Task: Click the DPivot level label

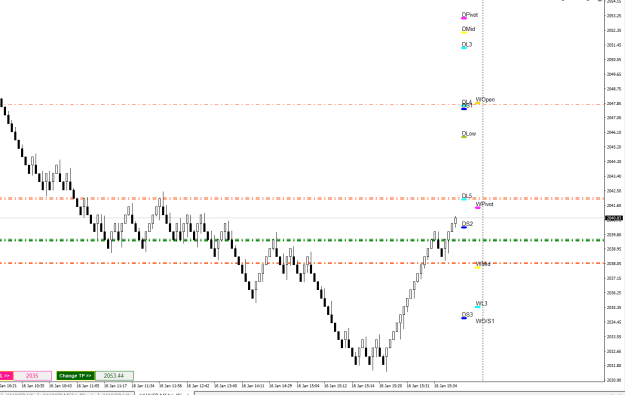Action: [x=470, y=15]
